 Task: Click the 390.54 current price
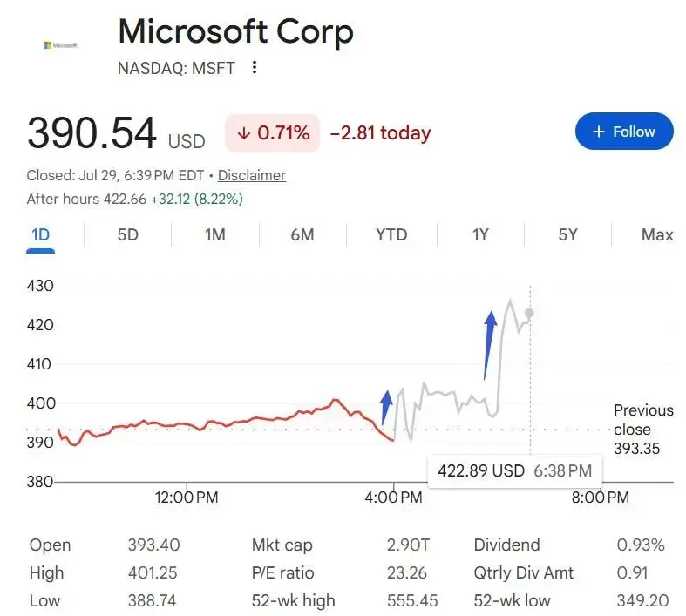point(92,133)
